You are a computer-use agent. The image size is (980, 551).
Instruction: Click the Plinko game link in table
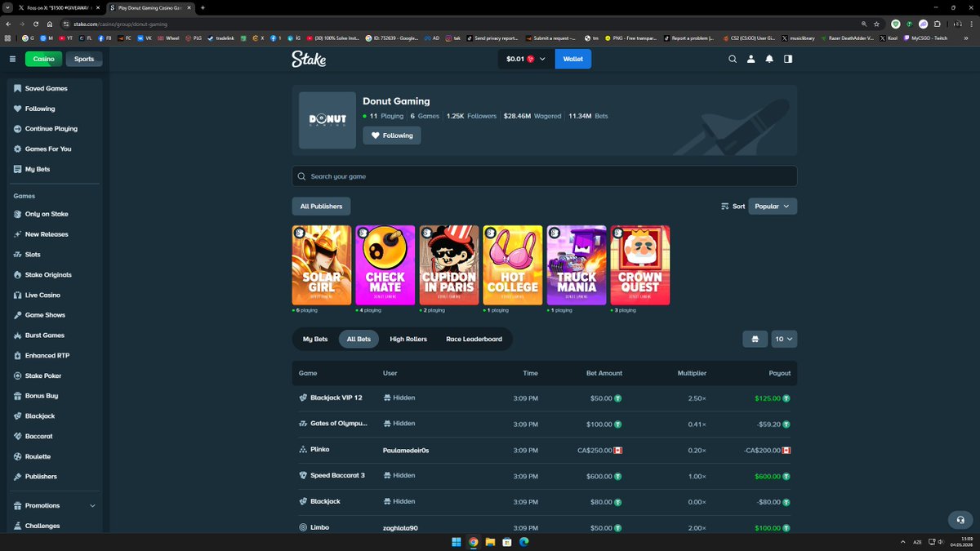click(x=314, y=449)
